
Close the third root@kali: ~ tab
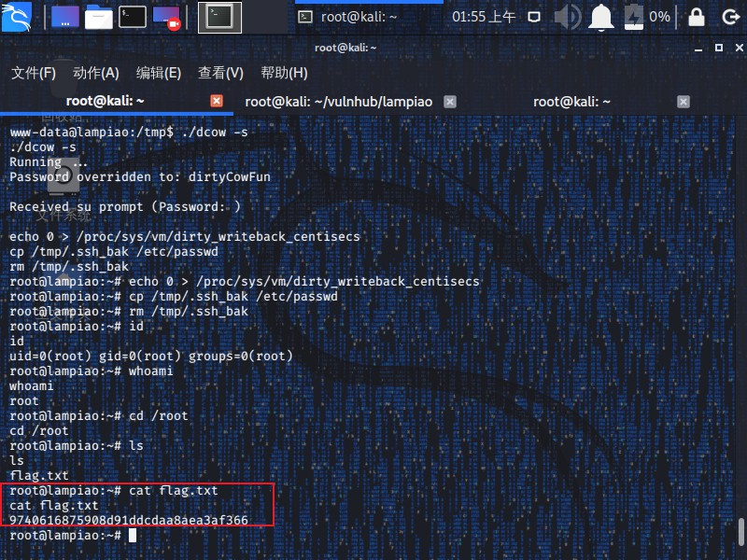[x=684, y=102]
